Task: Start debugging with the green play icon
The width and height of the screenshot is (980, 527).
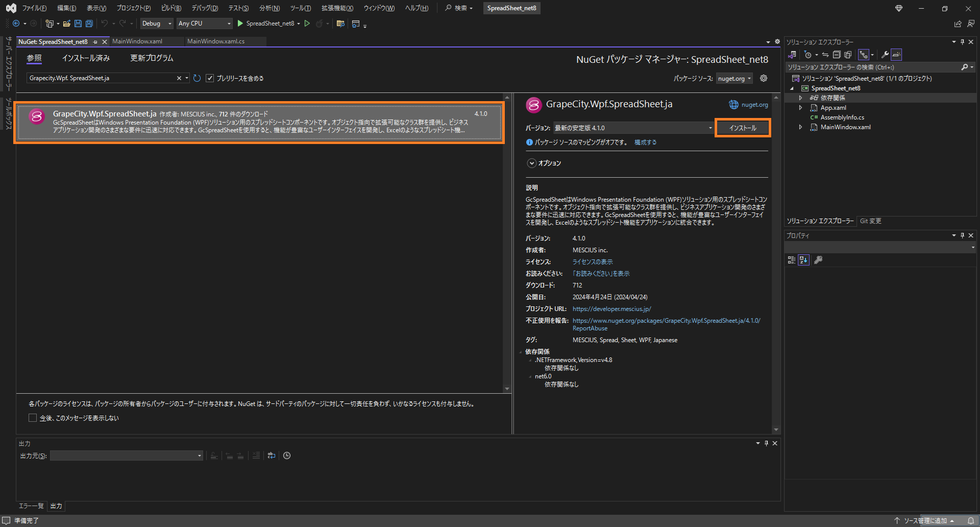Action: pyautogui.click(x=240, y=23)
